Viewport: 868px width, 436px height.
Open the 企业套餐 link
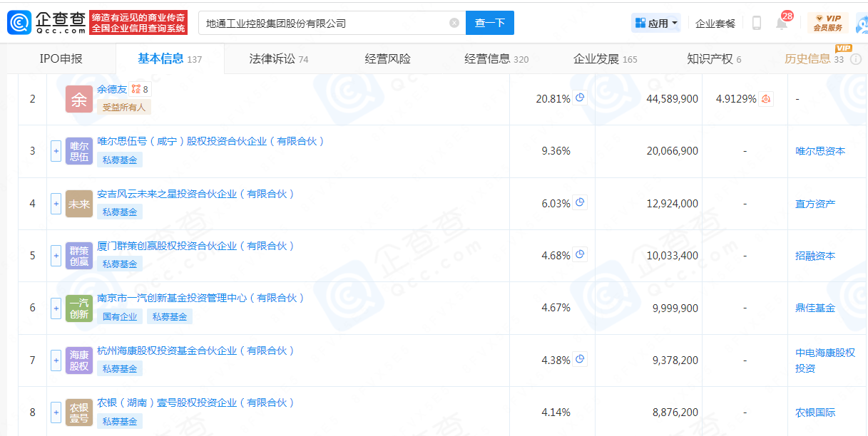click(x=715, y=23)
